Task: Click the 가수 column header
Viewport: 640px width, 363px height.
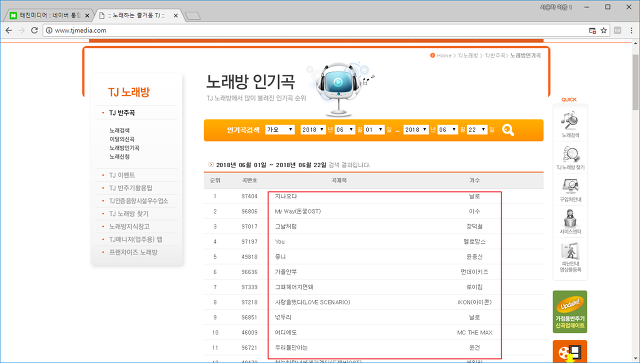Action: (x=474, y=180)
